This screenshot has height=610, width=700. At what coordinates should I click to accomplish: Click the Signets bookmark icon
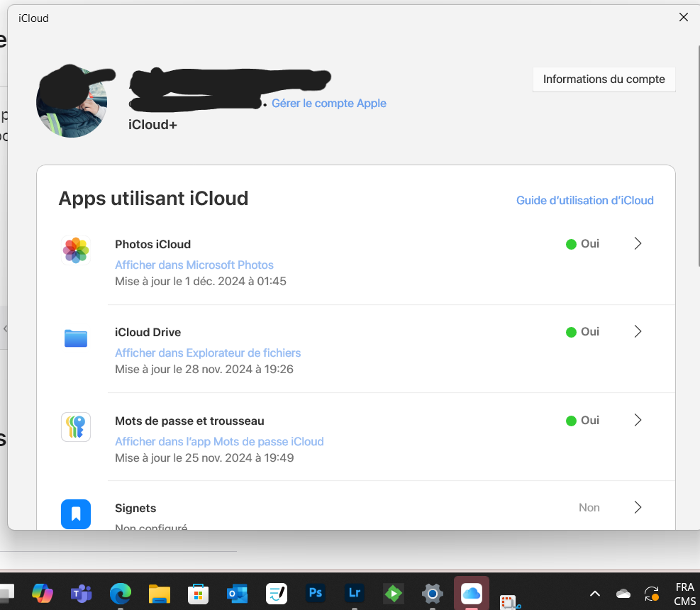pyautogui.click(x=76, y=514)
